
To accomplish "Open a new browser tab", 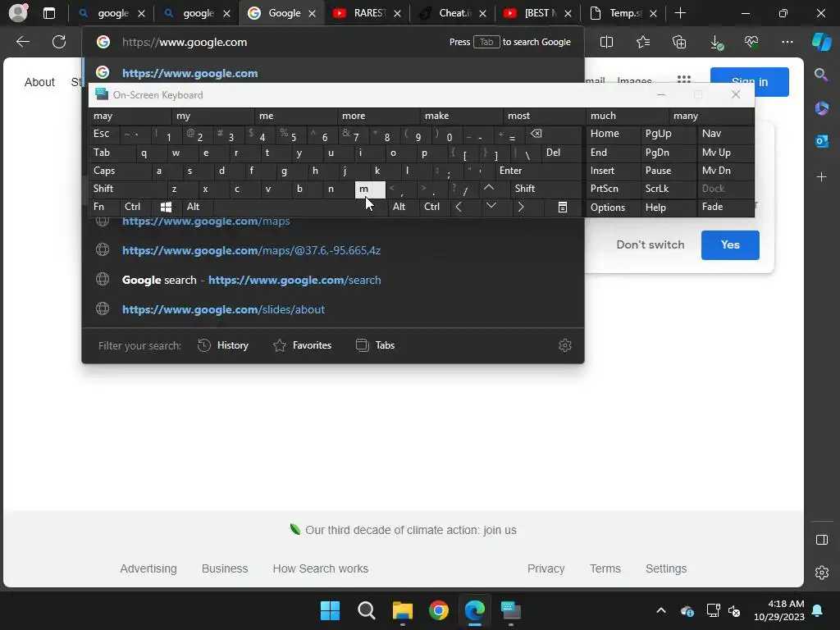I will [x=680, y=13].
